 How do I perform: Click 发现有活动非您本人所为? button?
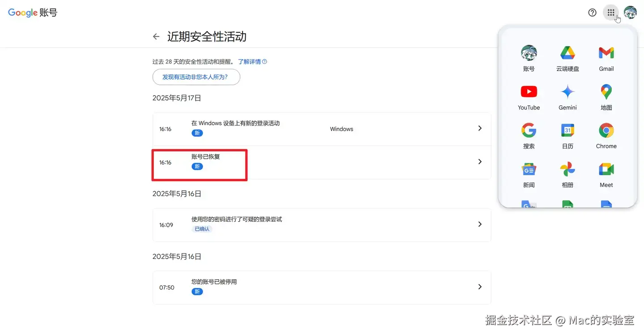(196, 77)
